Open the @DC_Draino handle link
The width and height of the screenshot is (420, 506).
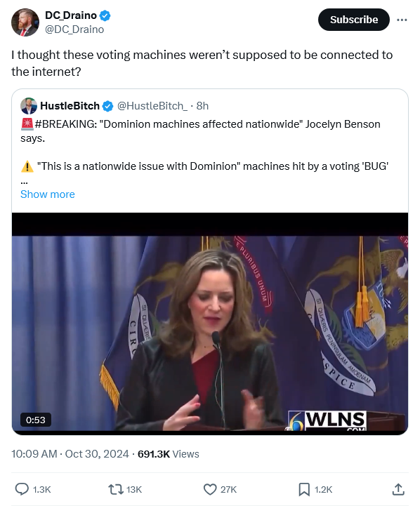click(x=74, y=29)
